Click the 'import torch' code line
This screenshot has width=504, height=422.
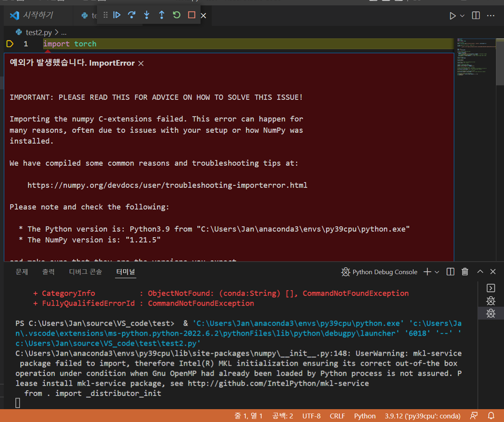coord(70,44)
